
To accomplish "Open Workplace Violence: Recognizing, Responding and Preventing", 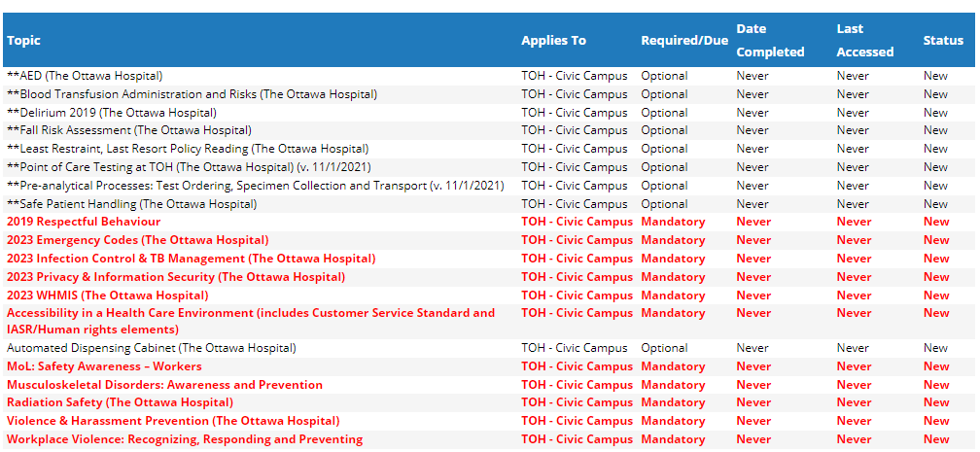I will tap(185, 438).
